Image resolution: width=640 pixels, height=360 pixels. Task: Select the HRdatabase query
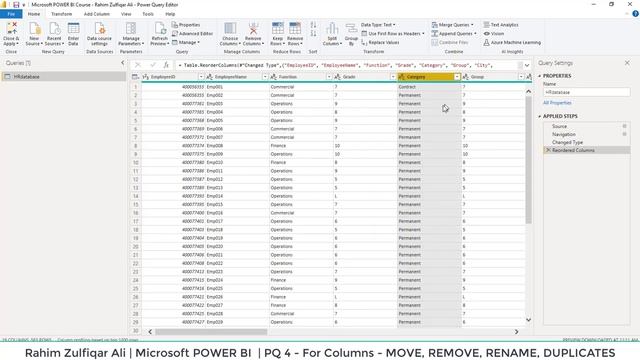(63, 77)
